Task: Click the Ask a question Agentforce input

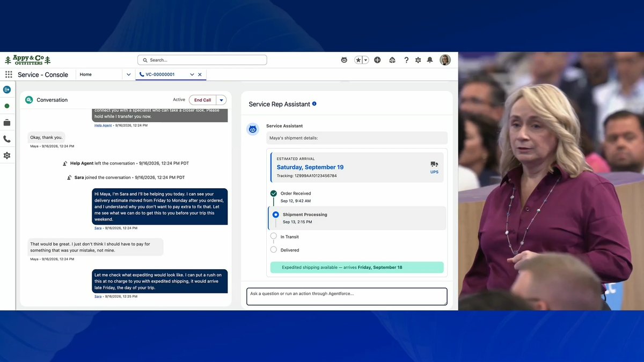Action: coord(347,296)
